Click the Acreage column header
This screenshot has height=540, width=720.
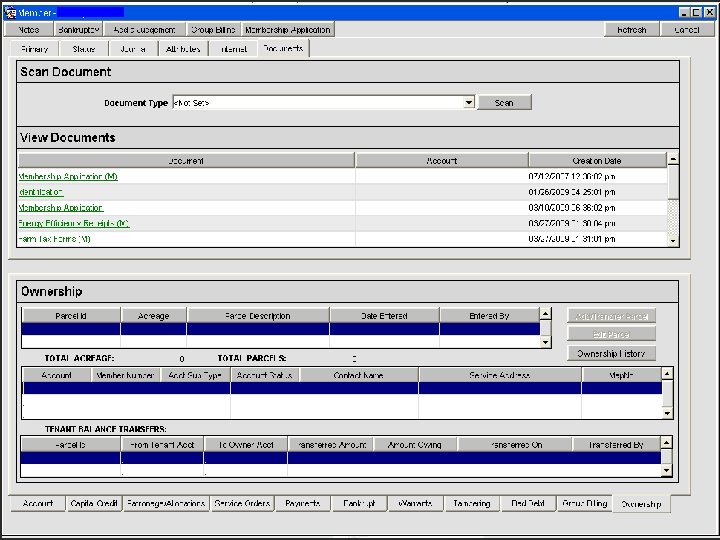click(153, 316)
